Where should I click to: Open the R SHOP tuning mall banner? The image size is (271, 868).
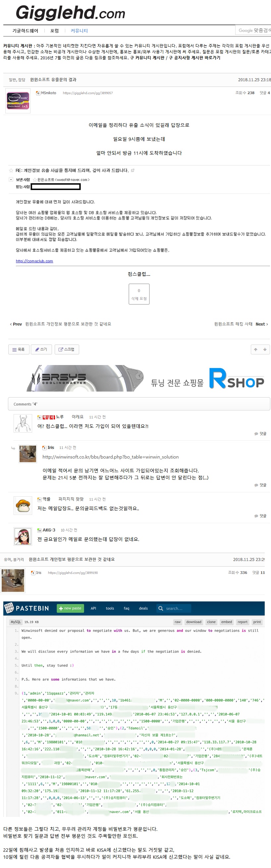[207, 378]
